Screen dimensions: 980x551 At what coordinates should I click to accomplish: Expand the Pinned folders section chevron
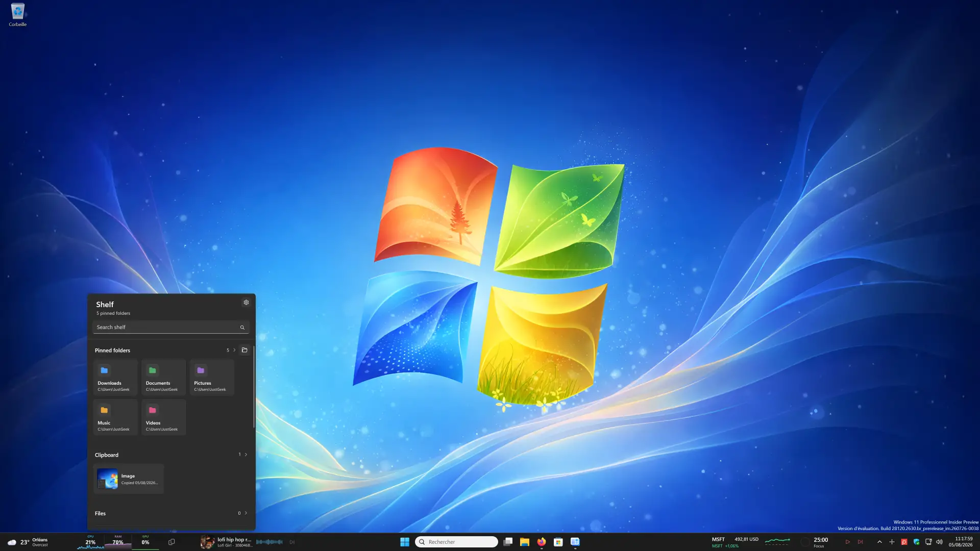tap(234, 350)
